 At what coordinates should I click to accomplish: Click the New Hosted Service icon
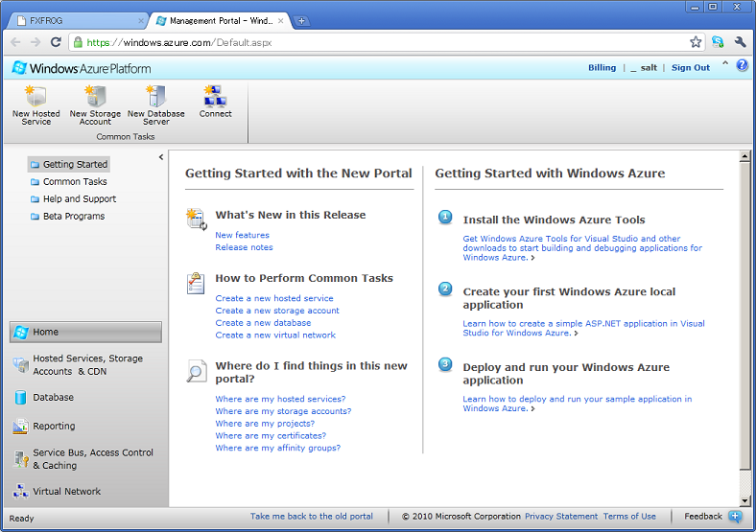pos(35,97)
